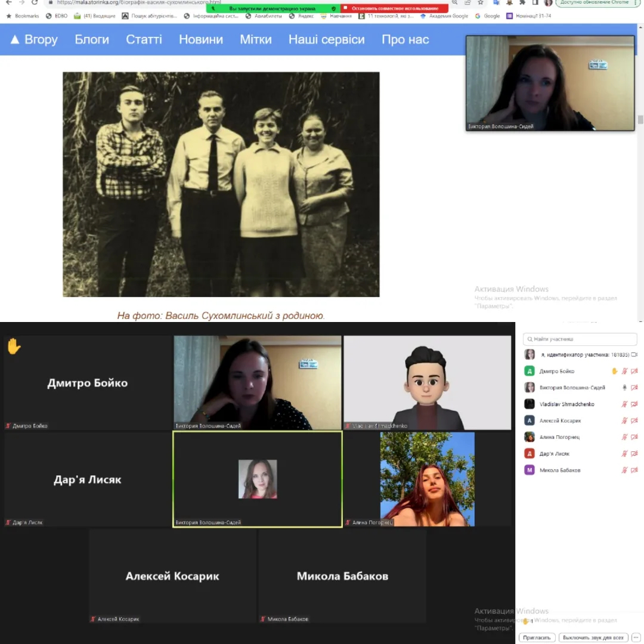The height and width of the screenshot is (644, 644).
Task: Open the «Вгору» item with the arrow
Action: tap(35, 39)
